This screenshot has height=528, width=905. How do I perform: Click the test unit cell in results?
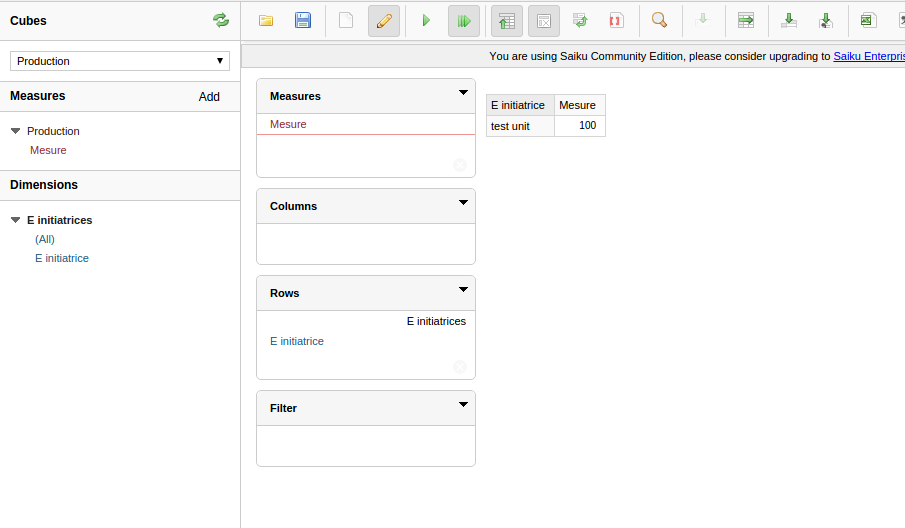[x=521, y=126]
